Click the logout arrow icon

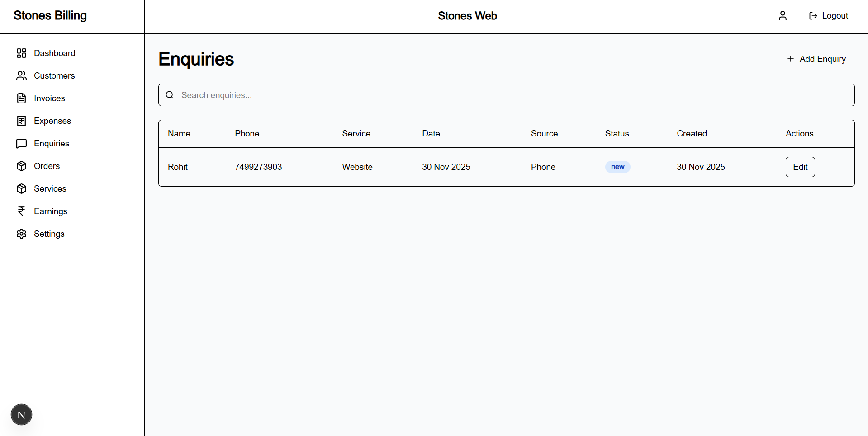coord(813,15)
